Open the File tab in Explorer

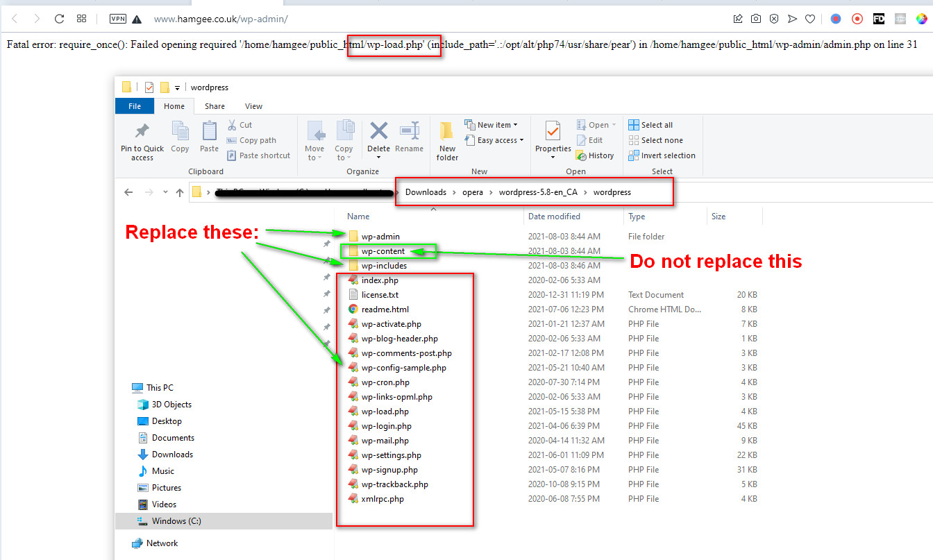(x=135, y=106)
